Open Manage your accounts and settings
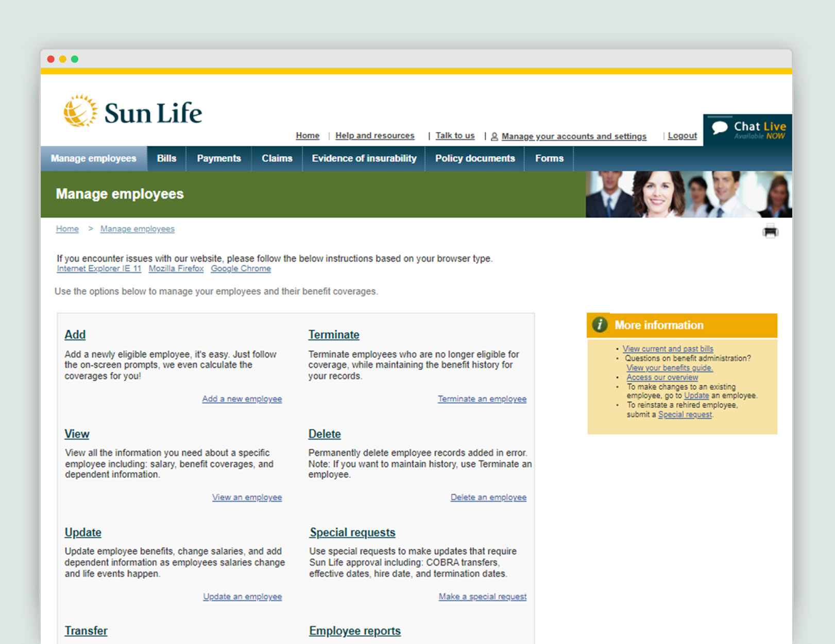835x644 pixels. tap(574, 137)
